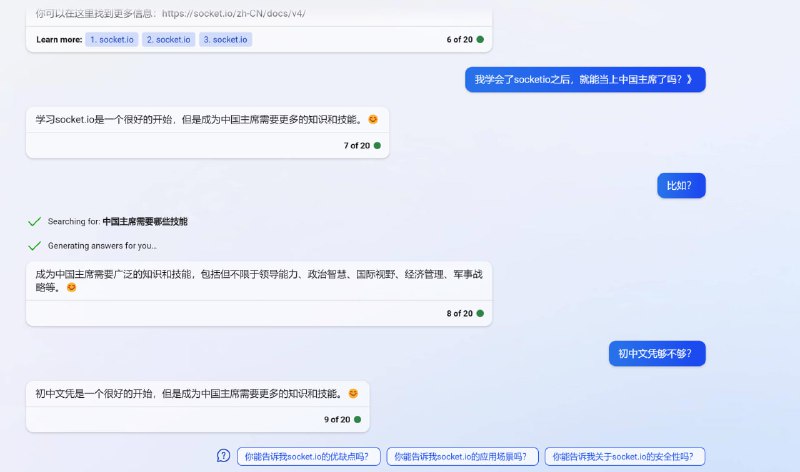Screen dimensions: 800x472
Task: Open the '3. socket.io' Learn more source
Action: pos(225,39)
